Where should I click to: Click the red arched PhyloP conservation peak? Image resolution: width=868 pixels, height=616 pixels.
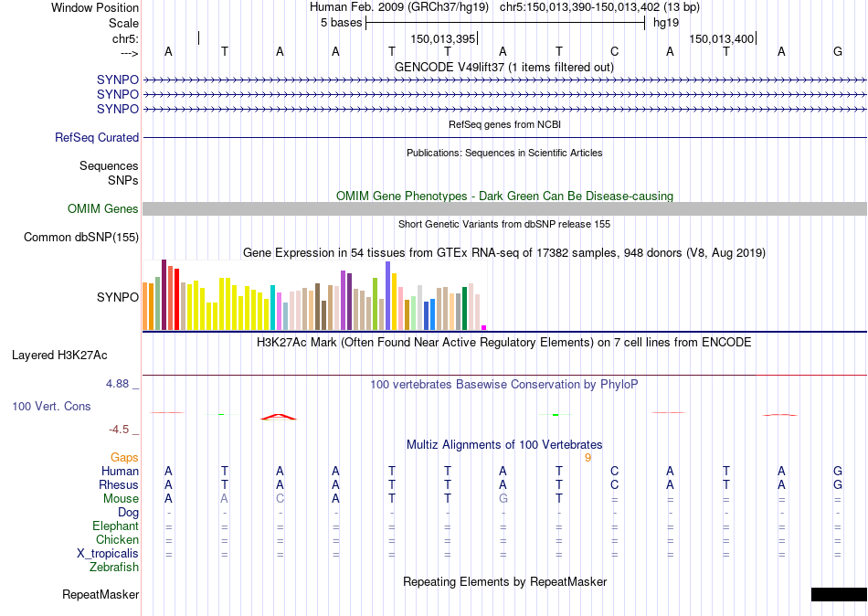pos(279,417)
